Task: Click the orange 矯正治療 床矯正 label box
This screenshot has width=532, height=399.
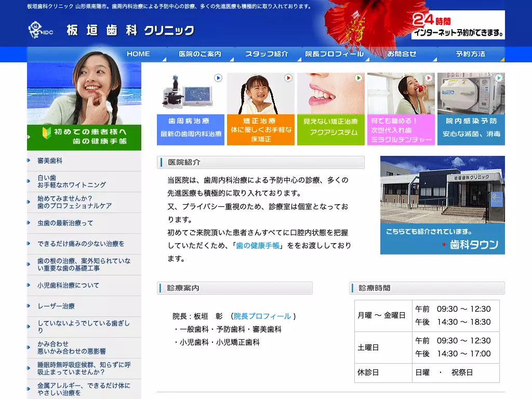Action: (x=261, y=129)
